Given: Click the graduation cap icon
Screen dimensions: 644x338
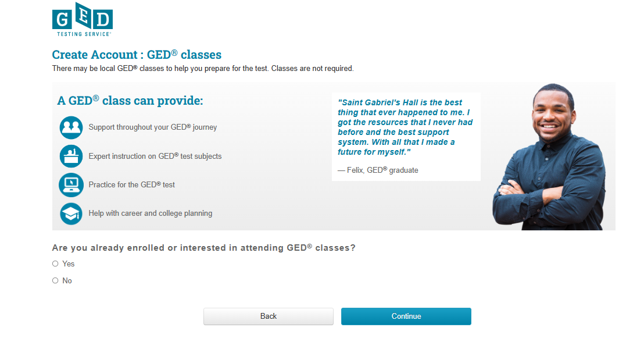Looking at the screenshot, I should click(x=71, y=214).
